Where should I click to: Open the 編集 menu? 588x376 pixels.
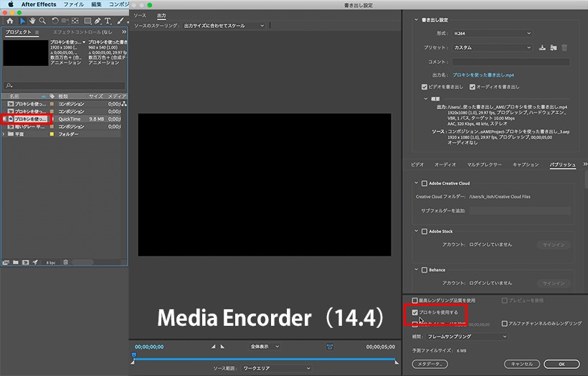[x=96, y=4]
